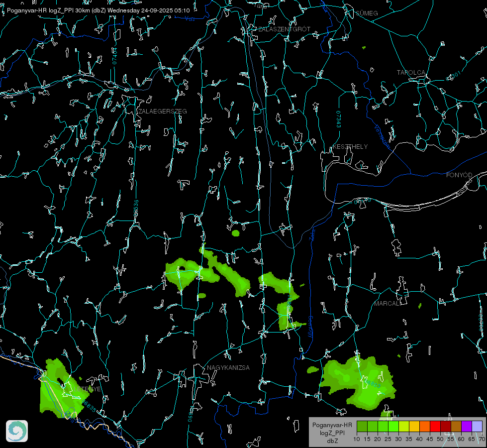Screen dimensions: 487x448
Task: Click the 07404 map label
Action: tap(114, 56)
